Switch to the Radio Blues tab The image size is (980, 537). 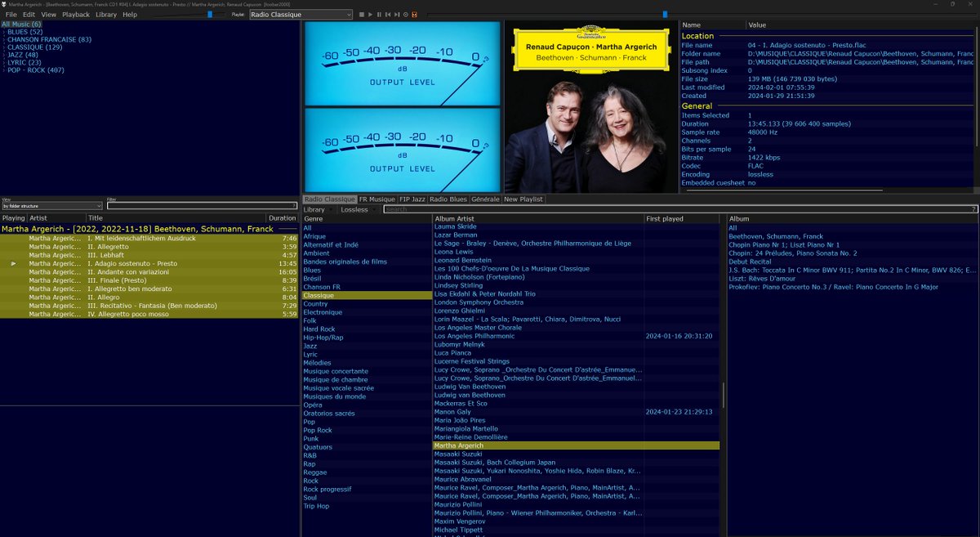(448, 199)
